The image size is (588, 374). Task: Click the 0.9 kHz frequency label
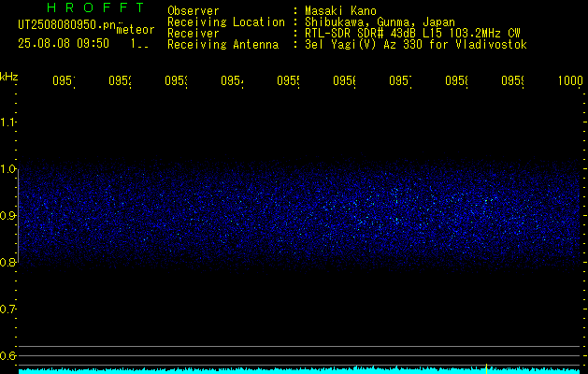[7, 216]
